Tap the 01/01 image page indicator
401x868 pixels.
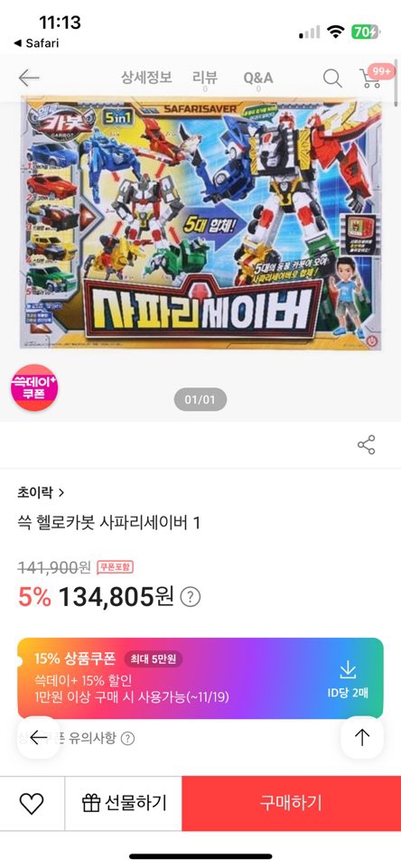click(200, 400)
